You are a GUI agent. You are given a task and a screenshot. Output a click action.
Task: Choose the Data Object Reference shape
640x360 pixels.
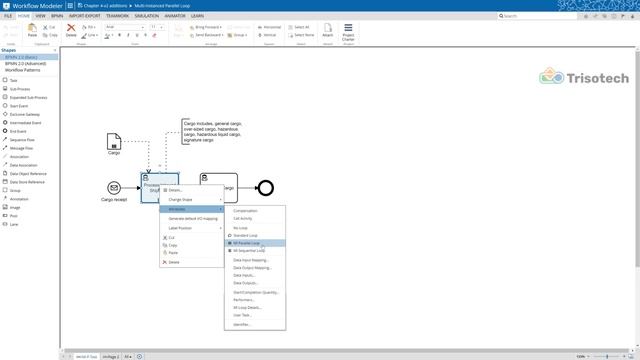click(x=24, y=173)
